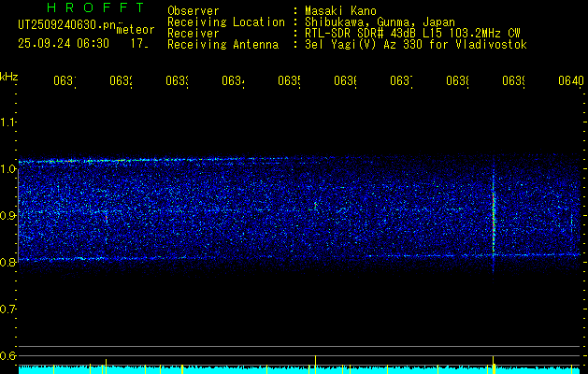
Task: Click the date stamp 25.09.24 06:30
Action: pyautogui.click(x=64, y=44)
